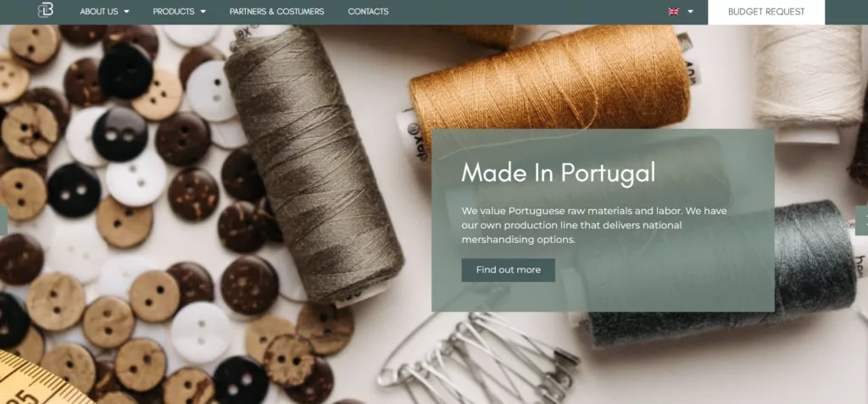Go to the previous slide with the left-edge arrow
The image size is (868, 404).
3,220
